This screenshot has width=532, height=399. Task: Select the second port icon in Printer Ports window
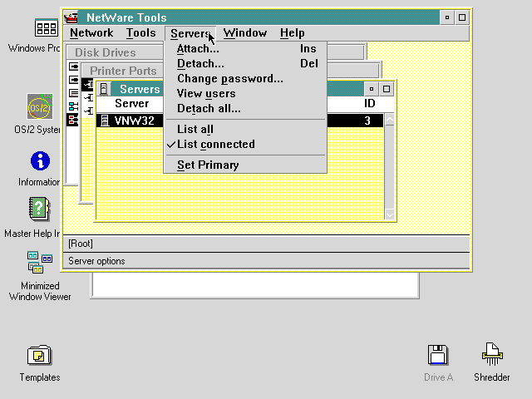point(89,98)
